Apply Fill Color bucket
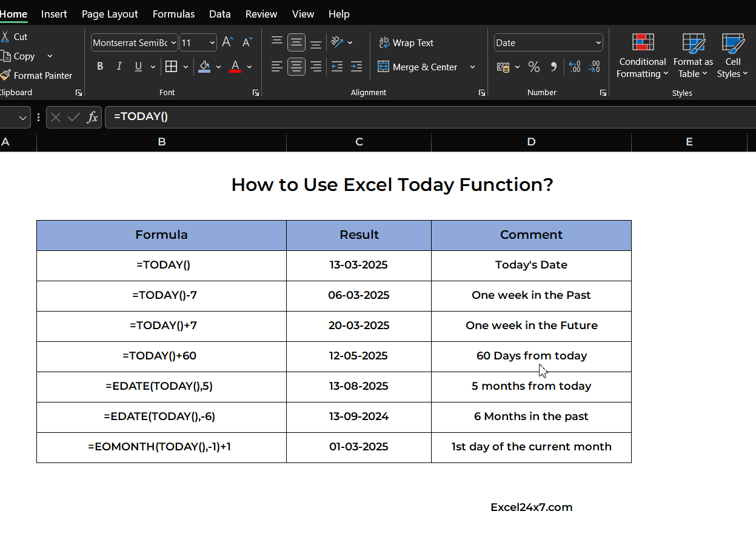 pyautogui.click(x=204, y=67)
